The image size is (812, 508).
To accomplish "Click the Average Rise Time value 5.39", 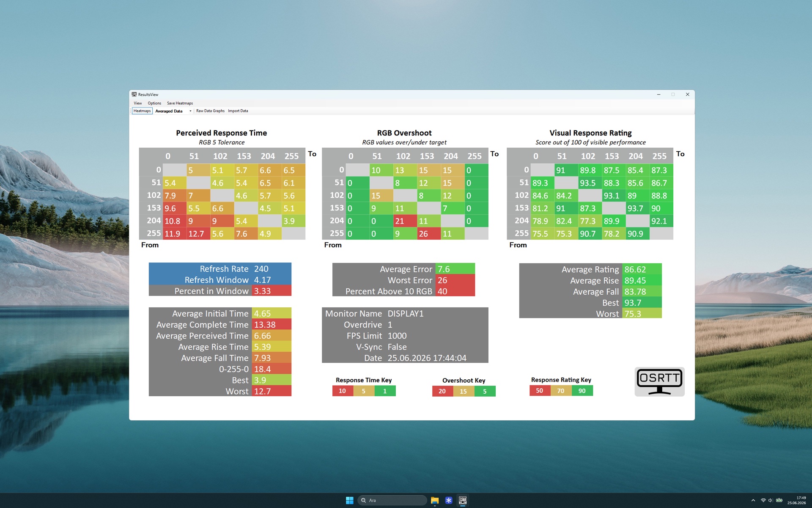I will 272,347.
